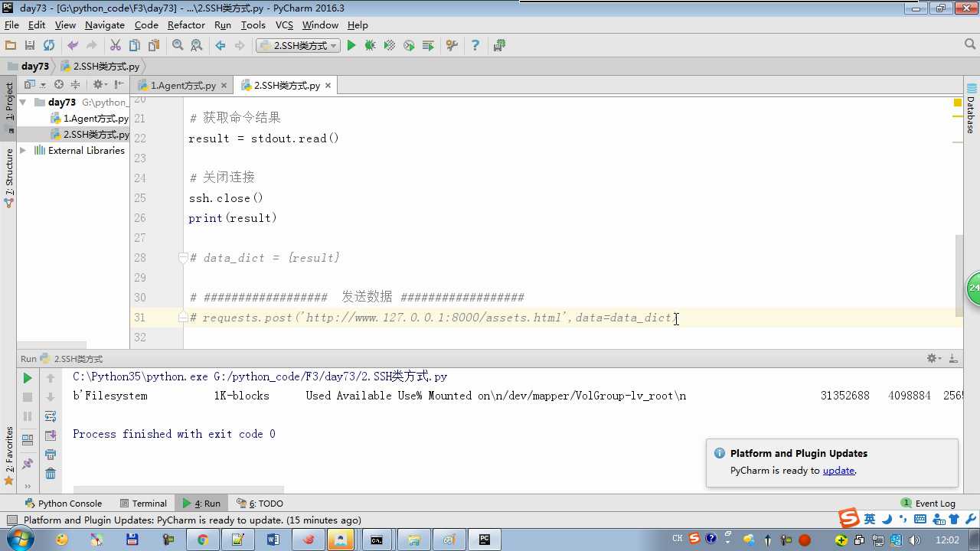Print the Run console output
980x551 pixels.
(51, 455)
